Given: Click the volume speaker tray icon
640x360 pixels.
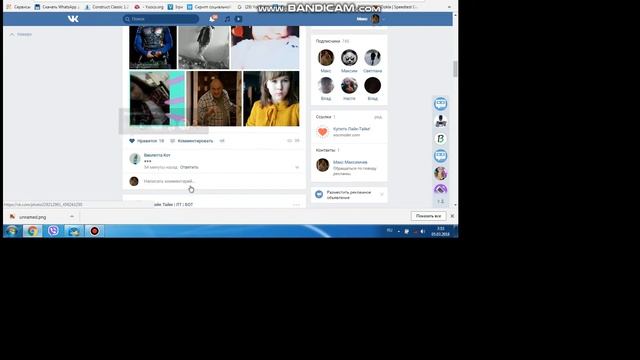Looking at the screenshot, I should tap(423, 231).
